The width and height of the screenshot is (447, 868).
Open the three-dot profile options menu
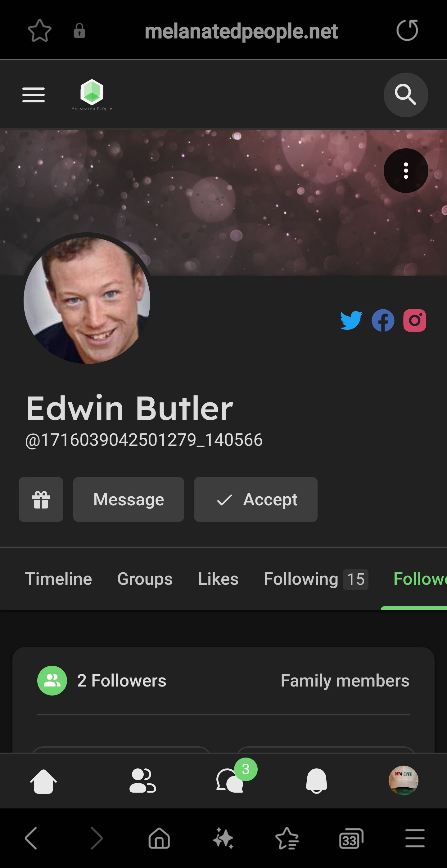pyautogui.click(x=405, y=171)
